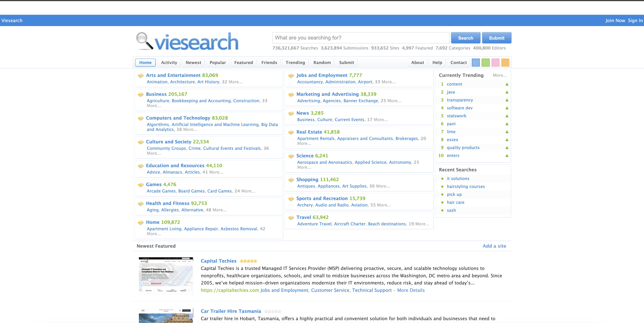
Task: Open the About page tab
Action: click(417, 63)
